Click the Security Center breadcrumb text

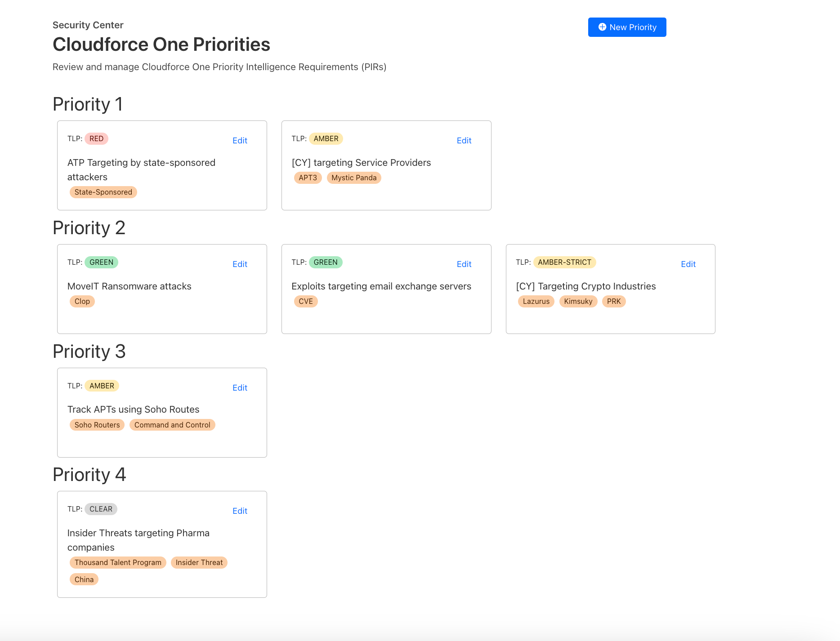point(88,25)
